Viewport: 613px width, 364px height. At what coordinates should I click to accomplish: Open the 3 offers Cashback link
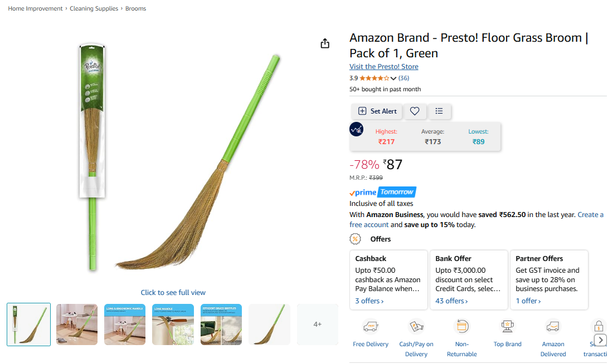(369, 301)
